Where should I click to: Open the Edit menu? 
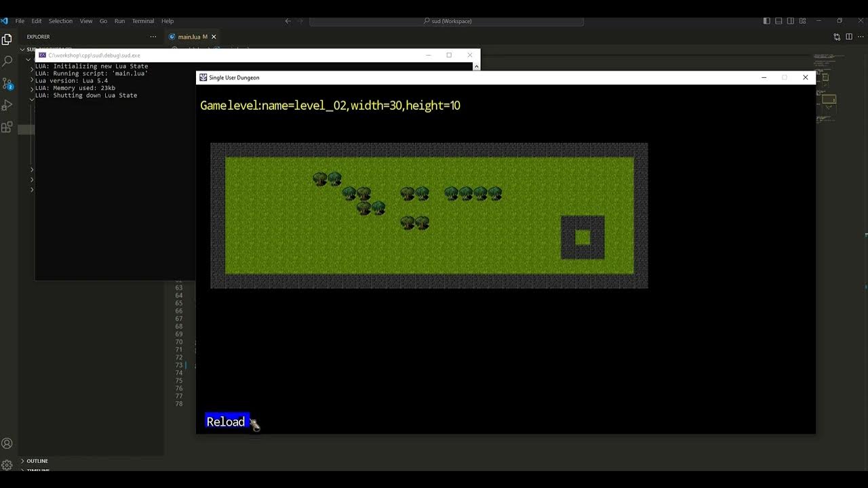[x=37, y=21]
